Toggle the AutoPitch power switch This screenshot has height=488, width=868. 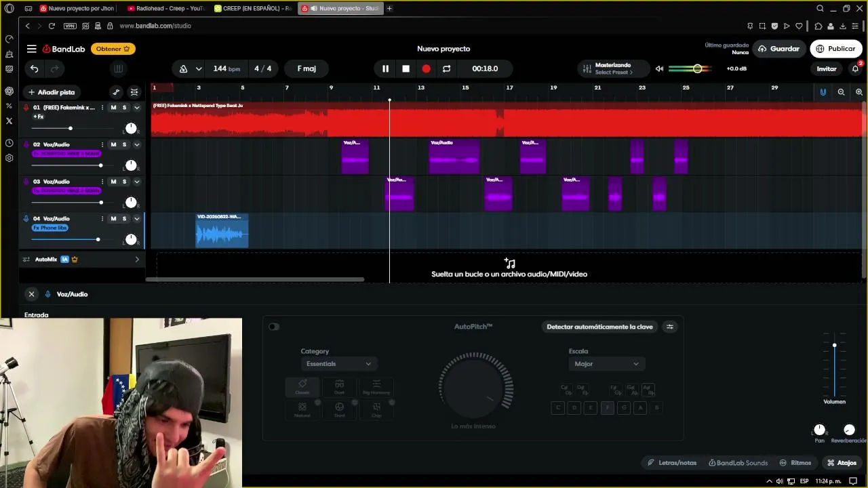coord(273,327)
